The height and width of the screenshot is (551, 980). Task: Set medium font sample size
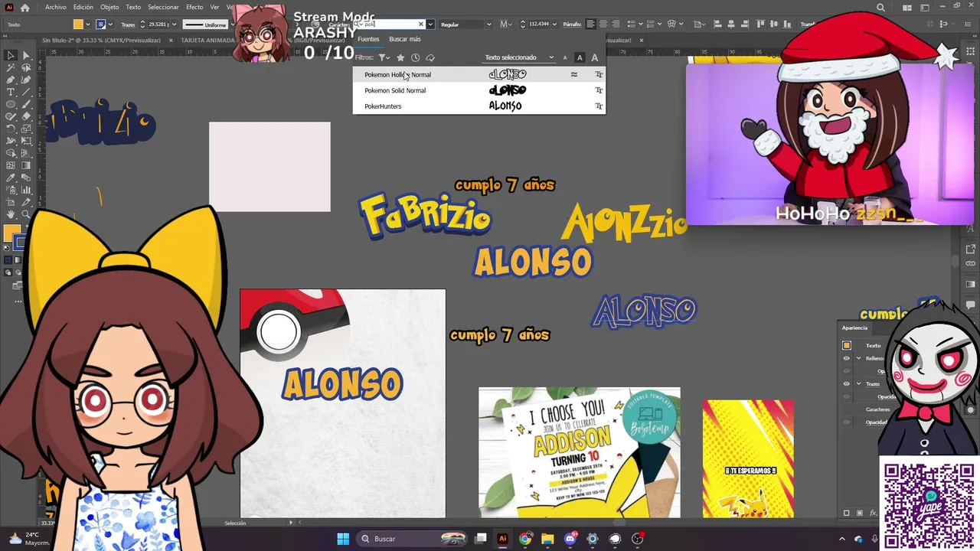[580, 57]
